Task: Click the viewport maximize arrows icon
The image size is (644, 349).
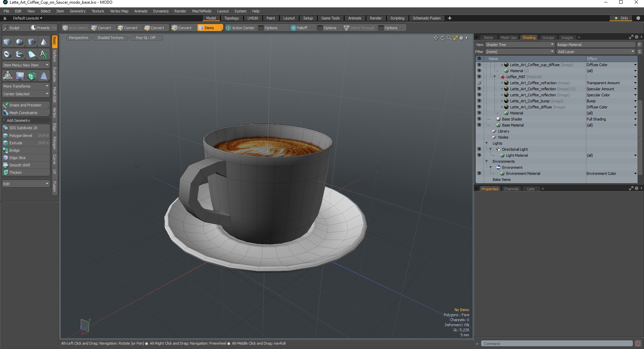Action: pyautogui.click(x=455, y=38)
